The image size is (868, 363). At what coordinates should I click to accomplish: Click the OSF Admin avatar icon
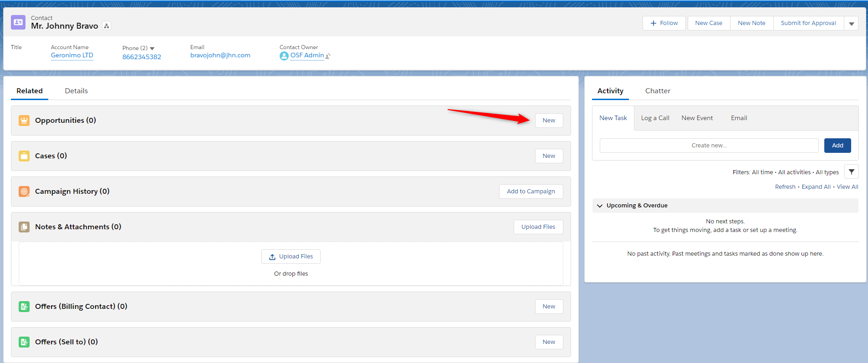[x=284, y=56]
